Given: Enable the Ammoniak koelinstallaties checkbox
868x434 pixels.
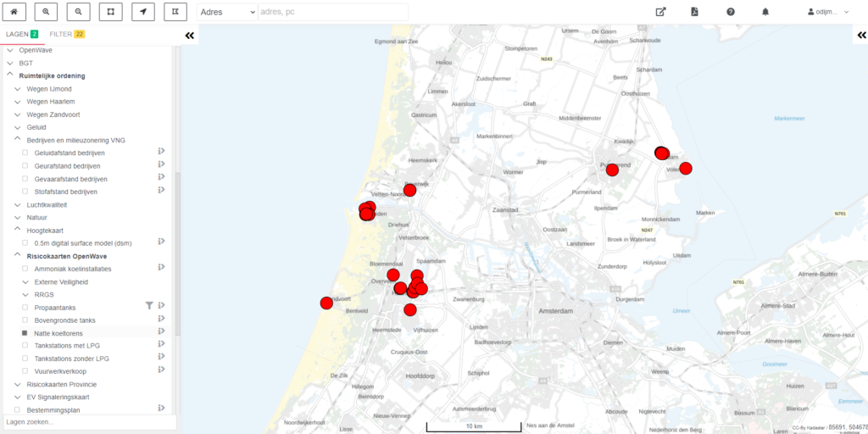Looking at the screenshot, I should [25, 269].
